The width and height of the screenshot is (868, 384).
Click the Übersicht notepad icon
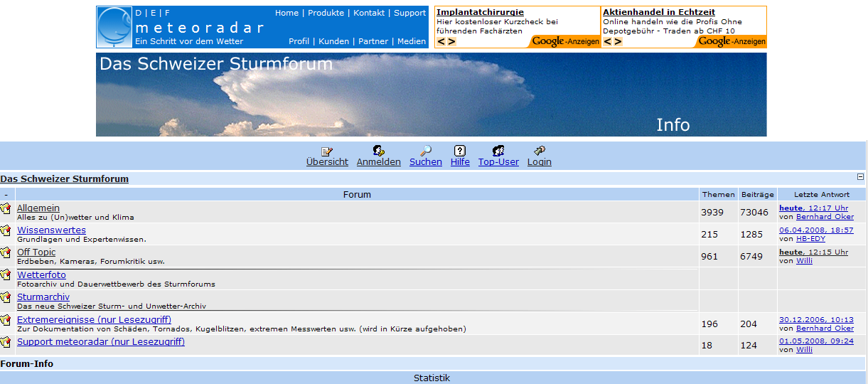[x=327, y=151]
